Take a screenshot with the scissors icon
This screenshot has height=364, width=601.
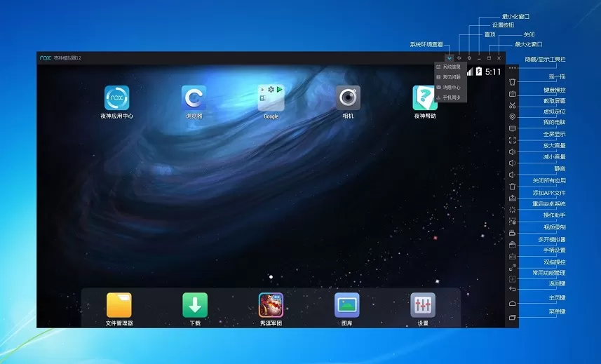click(513, 105)
